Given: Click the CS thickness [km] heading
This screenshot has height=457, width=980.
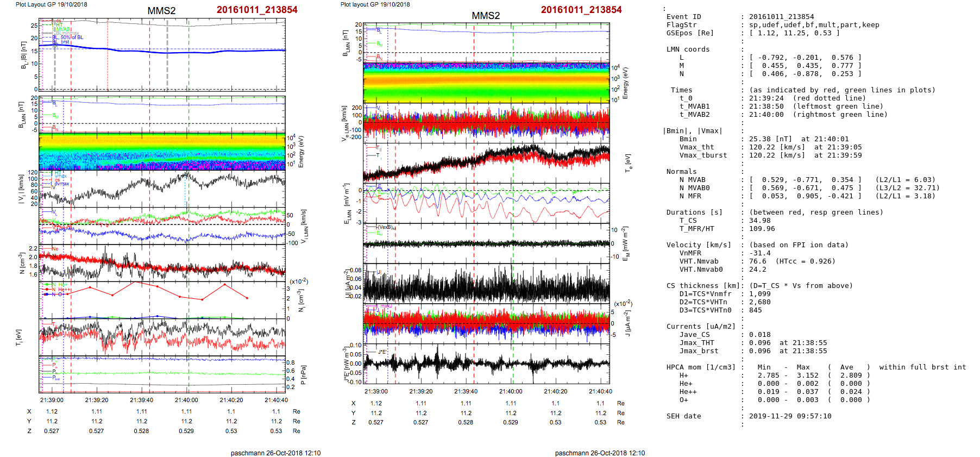Looking at the screenshot, I should pos(703,286).
